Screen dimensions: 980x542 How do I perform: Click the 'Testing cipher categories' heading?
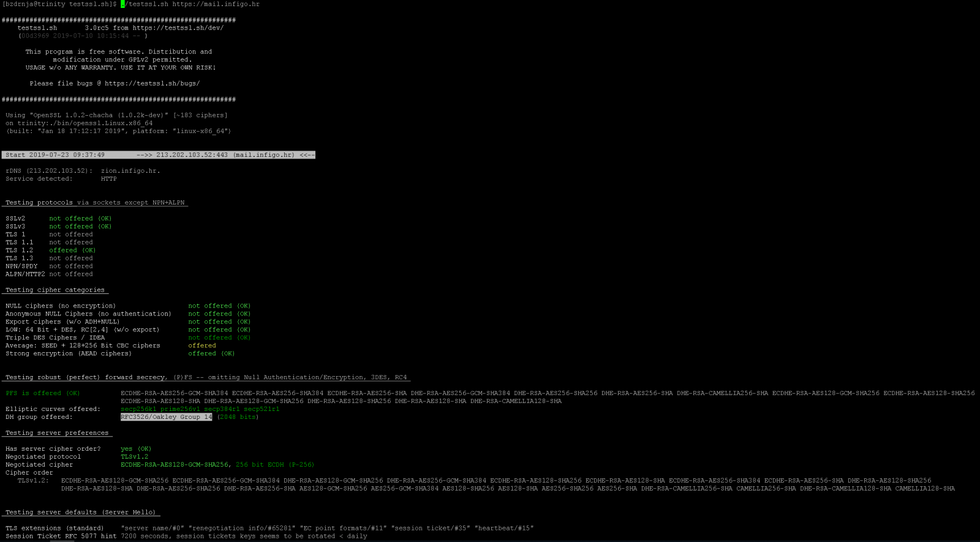tap(55, 290)
